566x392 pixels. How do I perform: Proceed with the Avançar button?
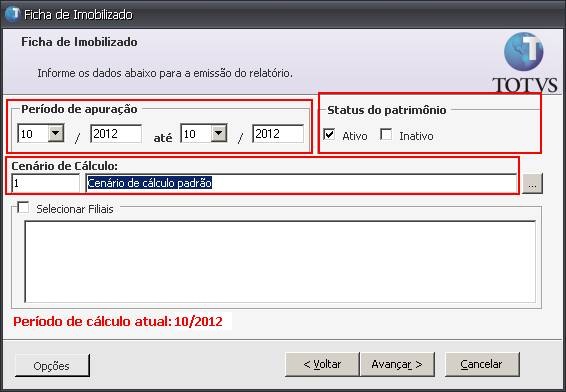[x=397, y=365]
